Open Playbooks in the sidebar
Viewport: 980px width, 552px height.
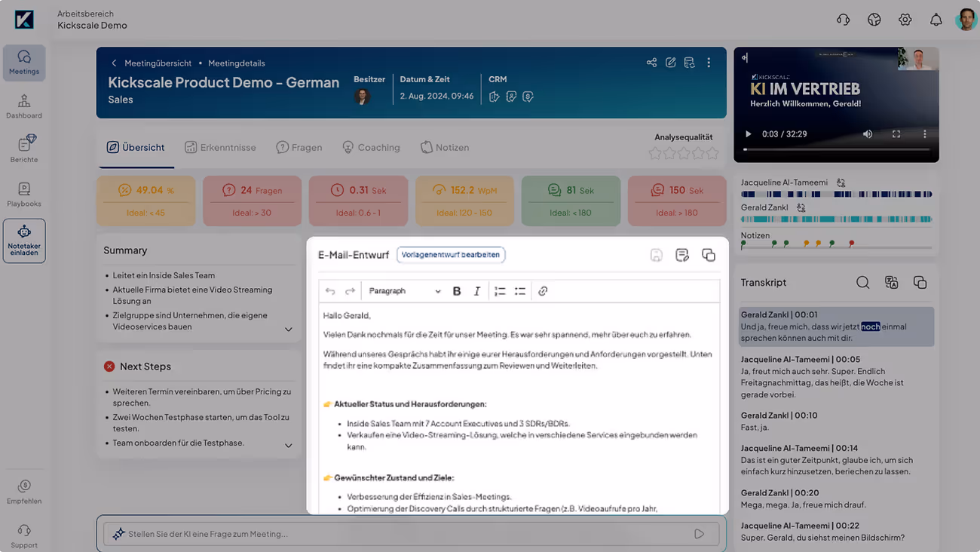(24, 195)
